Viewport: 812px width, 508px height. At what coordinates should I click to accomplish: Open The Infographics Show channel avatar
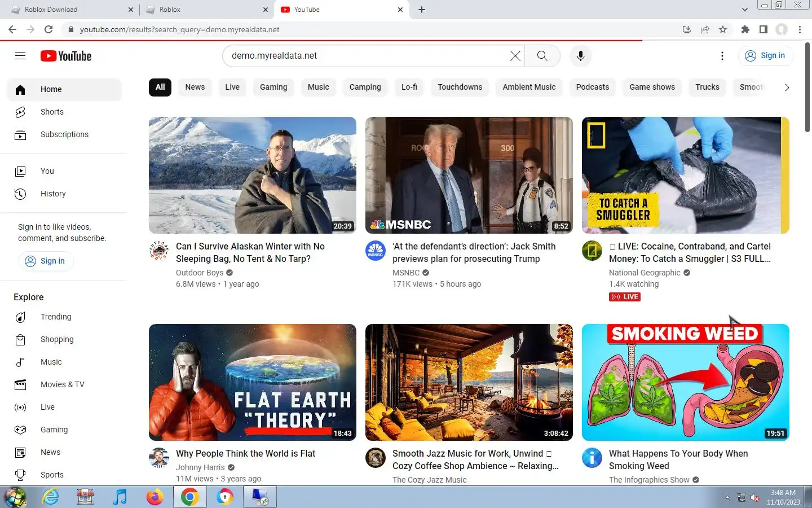[x=592, y=458]
